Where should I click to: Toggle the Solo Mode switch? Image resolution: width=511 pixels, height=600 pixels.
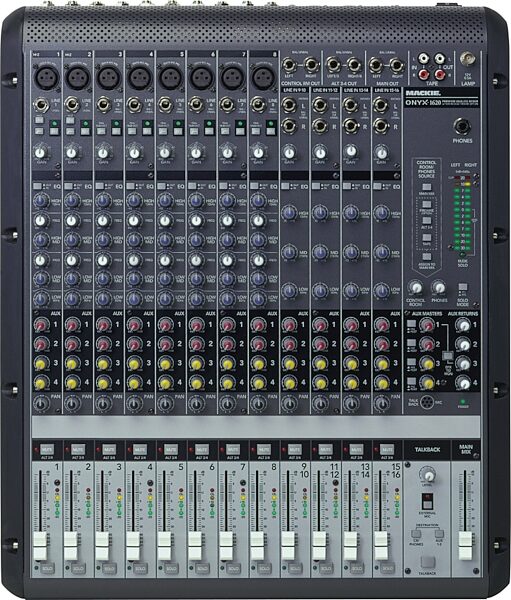coord(463,287)
